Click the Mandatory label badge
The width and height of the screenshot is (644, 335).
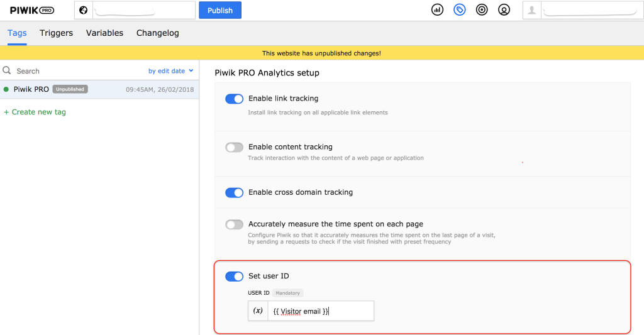(x=287, y=293)
